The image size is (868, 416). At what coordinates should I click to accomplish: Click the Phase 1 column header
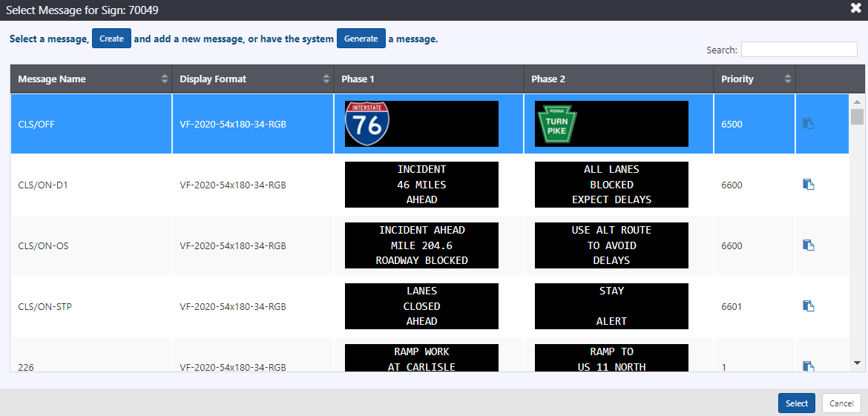tap(429, 79)
